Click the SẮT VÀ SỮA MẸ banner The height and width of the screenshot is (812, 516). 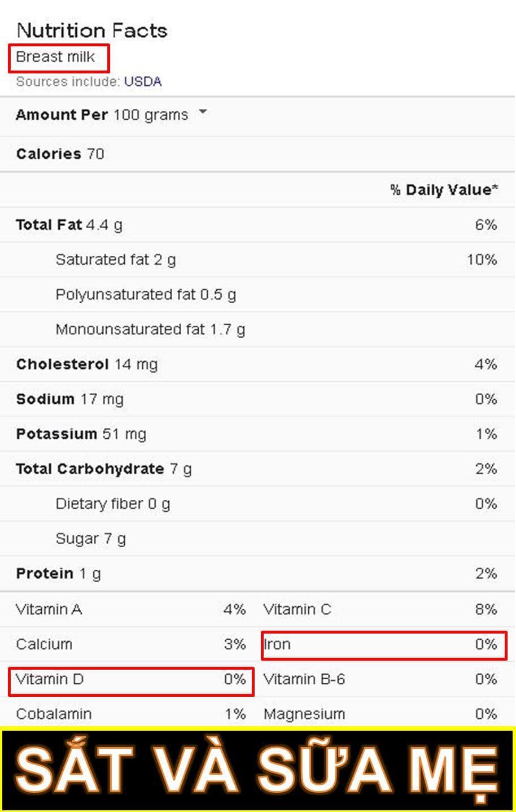[257, 770]
